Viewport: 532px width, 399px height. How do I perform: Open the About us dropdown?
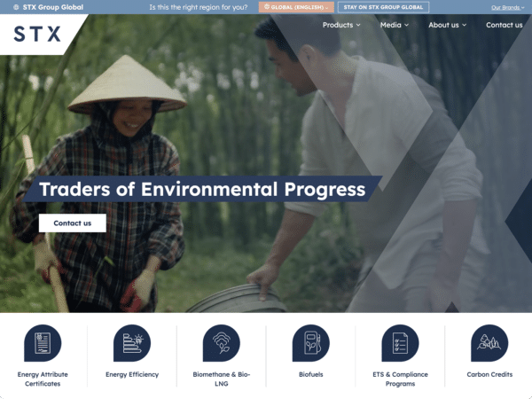[447, 25]
